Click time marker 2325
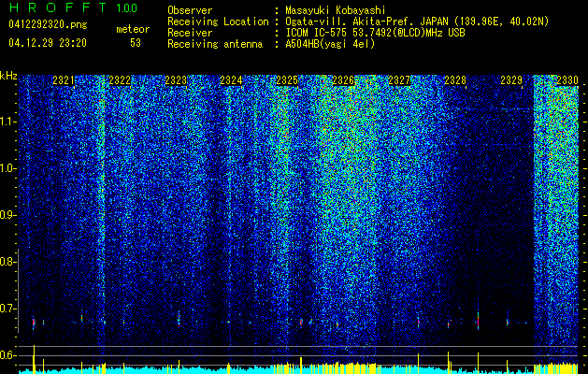 pyautogui.click(x=287, y=80)
